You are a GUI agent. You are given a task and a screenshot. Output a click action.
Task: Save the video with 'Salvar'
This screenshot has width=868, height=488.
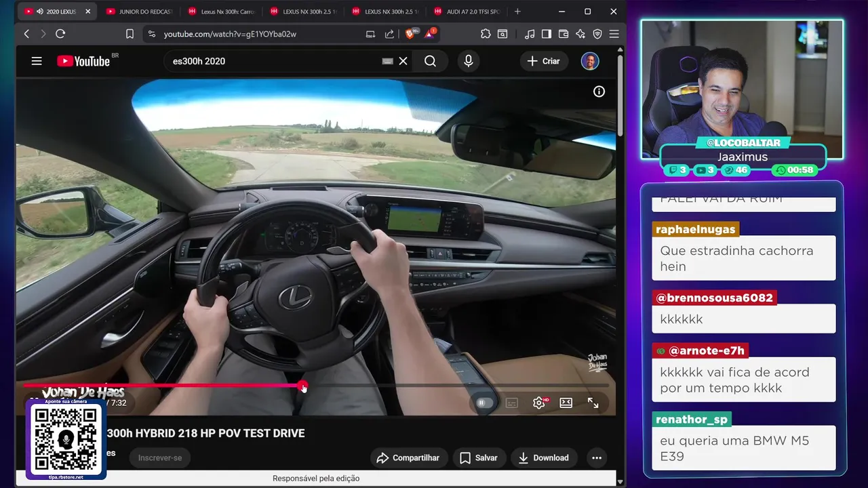click(x=479, y=458)
